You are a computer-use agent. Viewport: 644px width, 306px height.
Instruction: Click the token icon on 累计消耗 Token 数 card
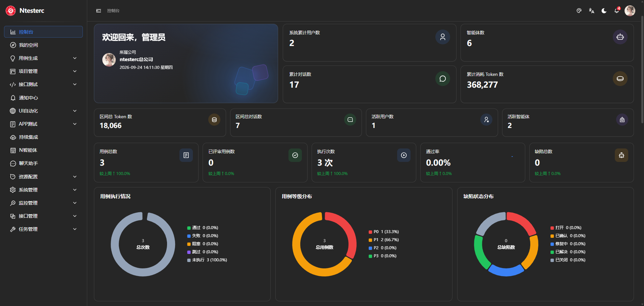pyautogui.click(x=620, y=79)
